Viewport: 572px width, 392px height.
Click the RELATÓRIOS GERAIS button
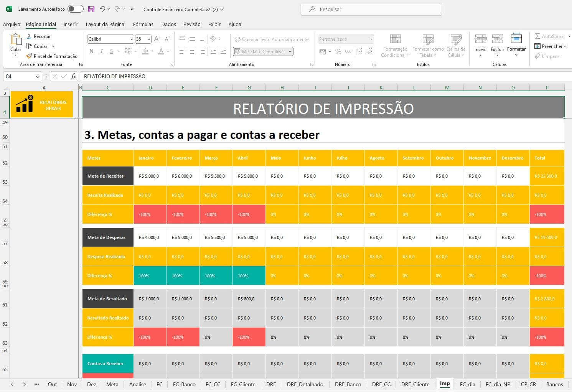point(42,104)
